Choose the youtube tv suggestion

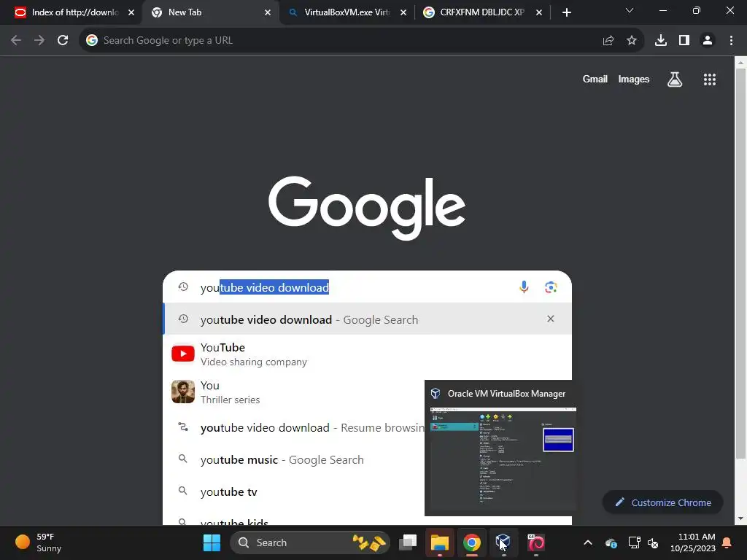point(293,492)
